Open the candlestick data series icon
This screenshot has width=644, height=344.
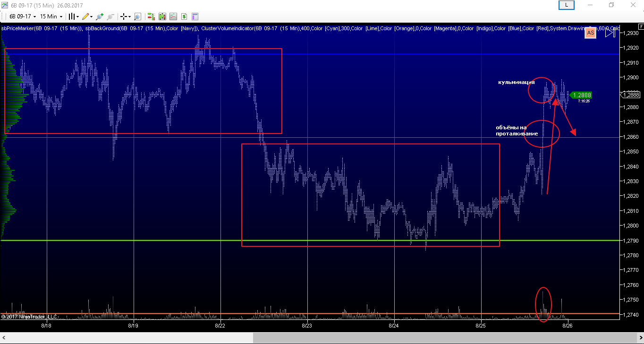click(x=162, y=17)
